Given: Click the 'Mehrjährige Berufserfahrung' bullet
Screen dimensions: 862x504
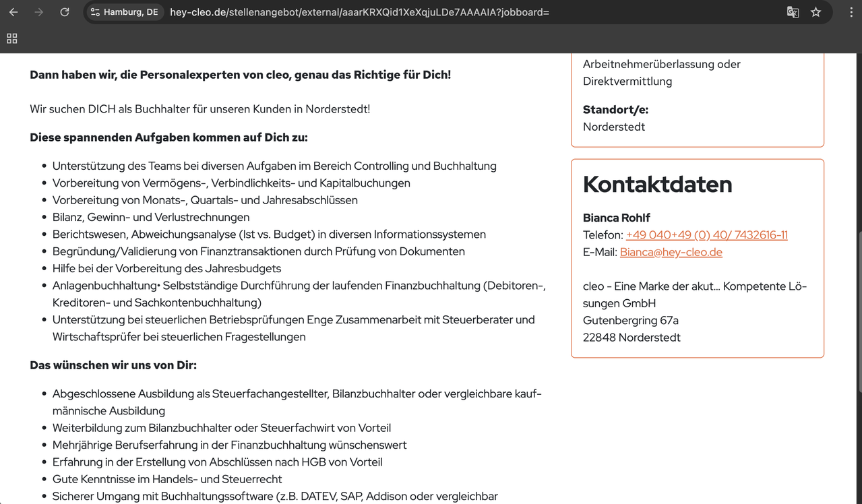Looking at the screenshot, I should point(230,445).
